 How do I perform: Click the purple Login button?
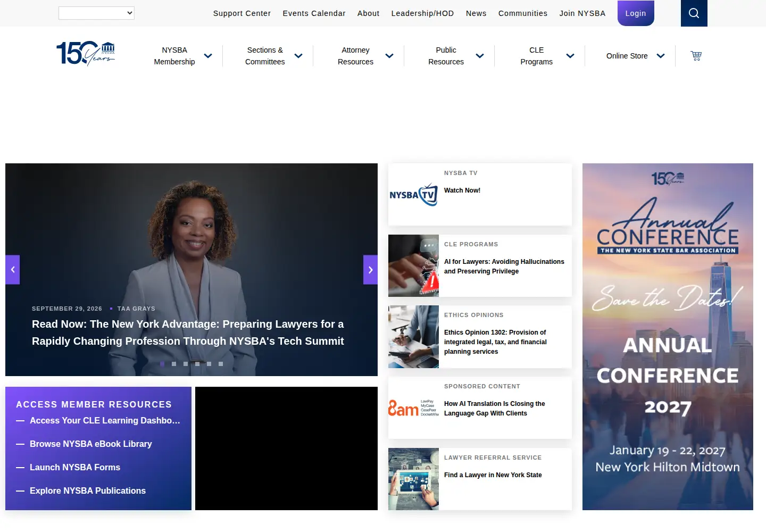(x=636, y=13)
